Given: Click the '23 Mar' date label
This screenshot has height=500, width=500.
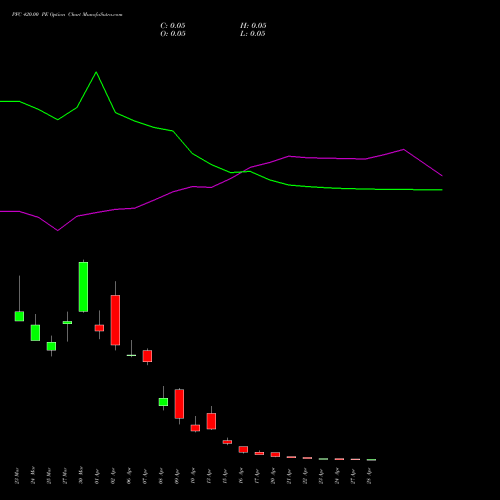Looking at the screenshot, I should click(x=17, y=476).
